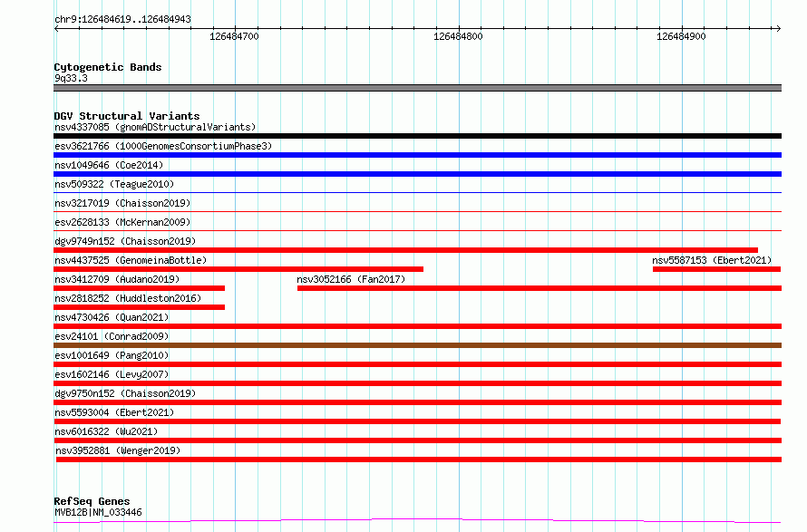This screenshot has height=532, width=807.
Task: Open nsv3217019 (Chaisson2019) entry
Action: [x=122, y=203]
